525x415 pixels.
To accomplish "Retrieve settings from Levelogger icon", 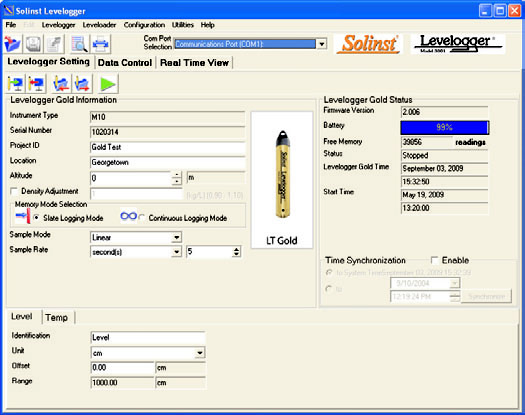I will pyautogui.click(x=15, y=84).
